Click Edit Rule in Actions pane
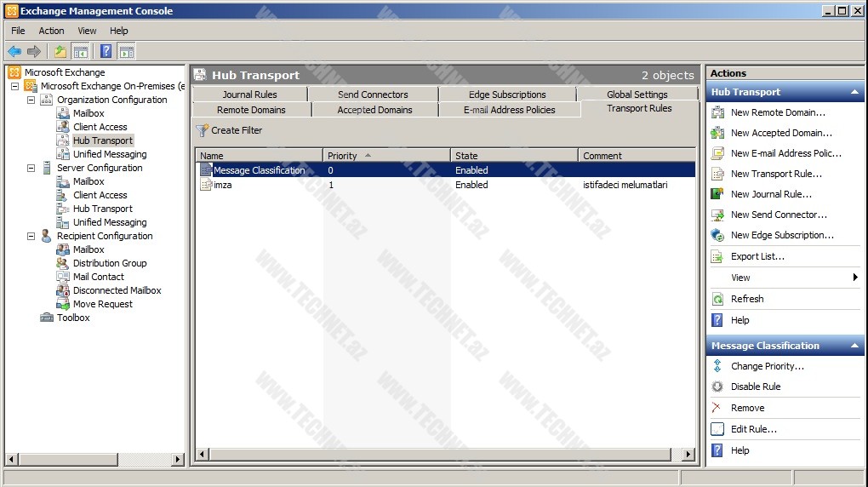Image resolution: width=868 pixels, height=487 pixels. point(753,429)
